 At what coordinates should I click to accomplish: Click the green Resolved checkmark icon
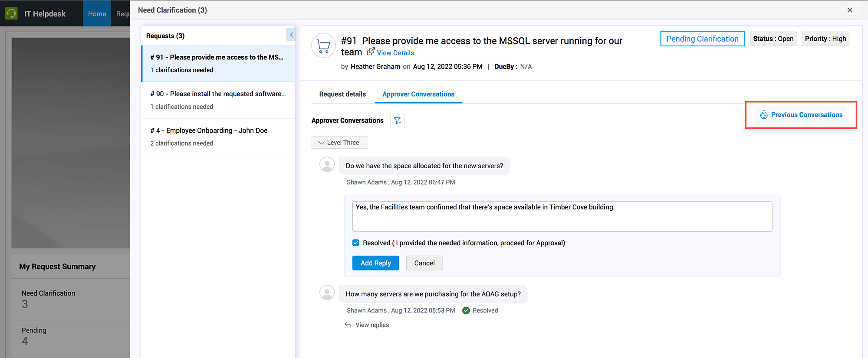coord(466,310)
